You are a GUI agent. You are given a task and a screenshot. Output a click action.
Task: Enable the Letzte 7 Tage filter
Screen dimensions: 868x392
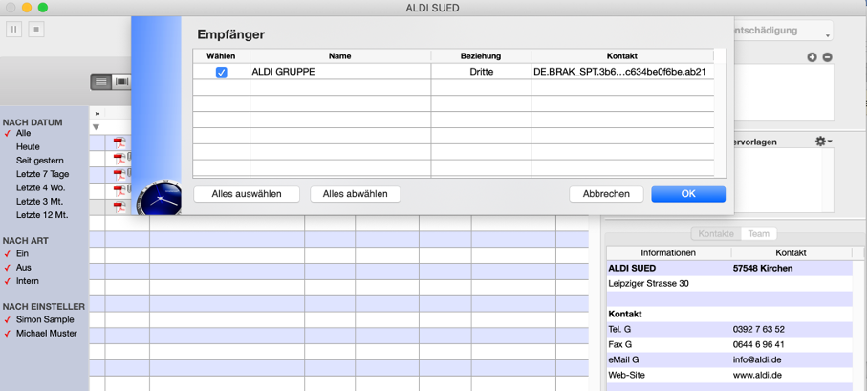(42, 174)
